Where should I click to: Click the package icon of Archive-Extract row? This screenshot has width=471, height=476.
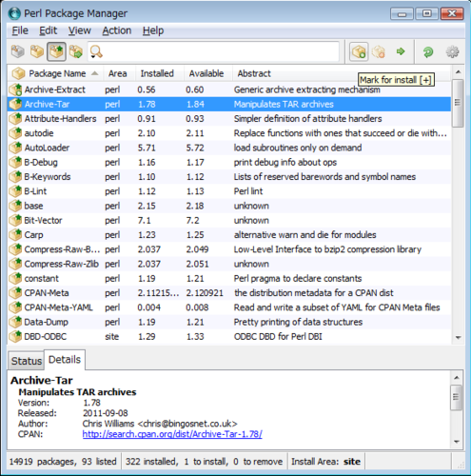[15, 89]
